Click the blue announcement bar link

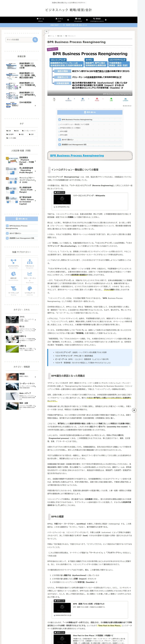click(x=68, y=25)
